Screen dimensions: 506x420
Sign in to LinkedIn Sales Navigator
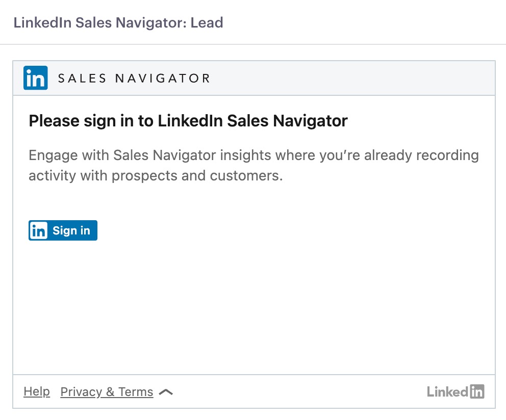click(63, 230)
